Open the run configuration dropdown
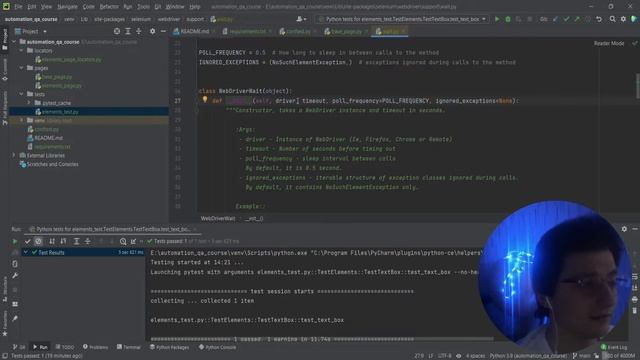The image size is (640, 360). click(402, 19)
